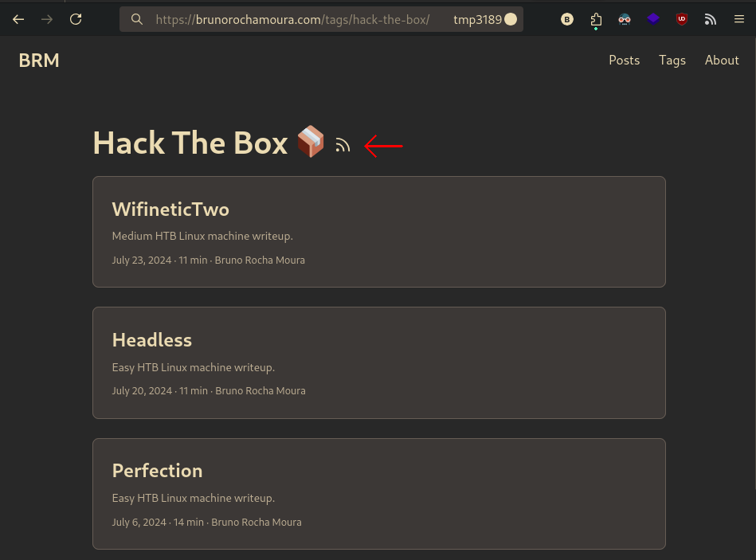The width and height of the screenshot is (756, 560).
Task: Open the uBlock Origin extension
Action: click(x=682, y=19)
